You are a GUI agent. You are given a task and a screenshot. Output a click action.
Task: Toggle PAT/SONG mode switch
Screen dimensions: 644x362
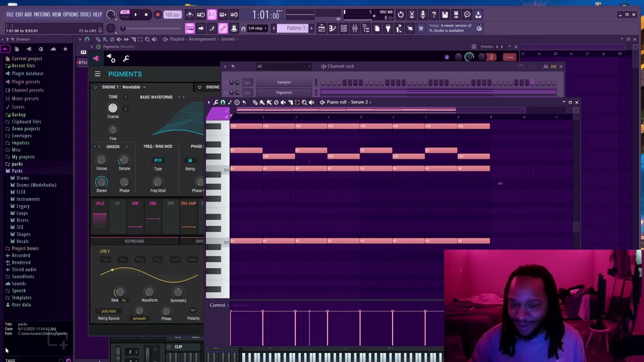pos(124,15)
